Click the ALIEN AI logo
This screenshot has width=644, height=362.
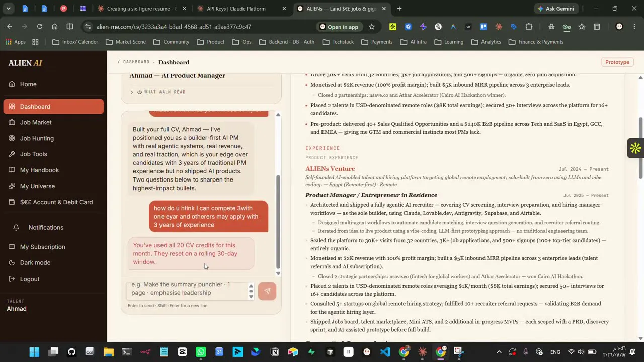click(x=25, y=63)
